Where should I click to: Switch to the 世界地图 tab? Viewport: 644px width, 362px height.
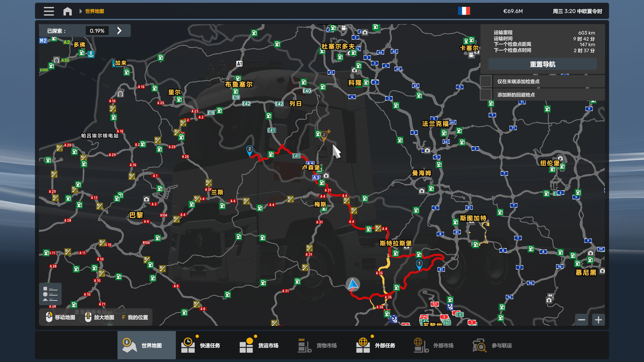[x=146, y=345]
